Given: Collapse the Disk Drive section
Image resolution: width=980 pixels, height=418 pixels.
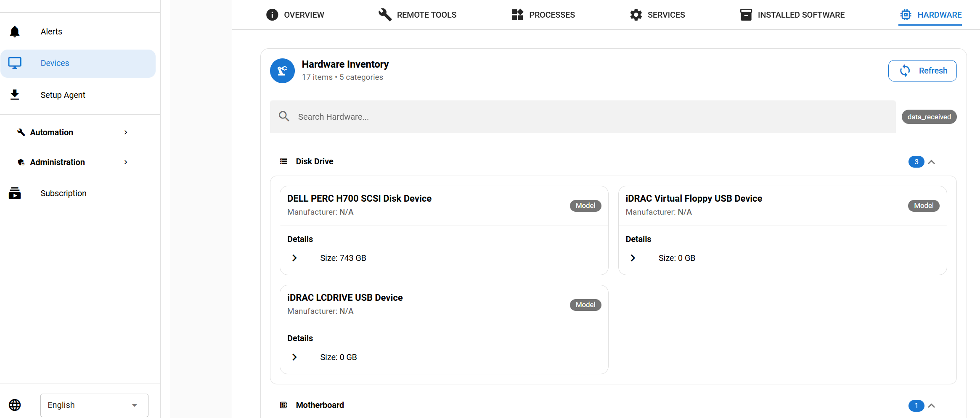Looking at the screenshot, I should coord(932,162).
